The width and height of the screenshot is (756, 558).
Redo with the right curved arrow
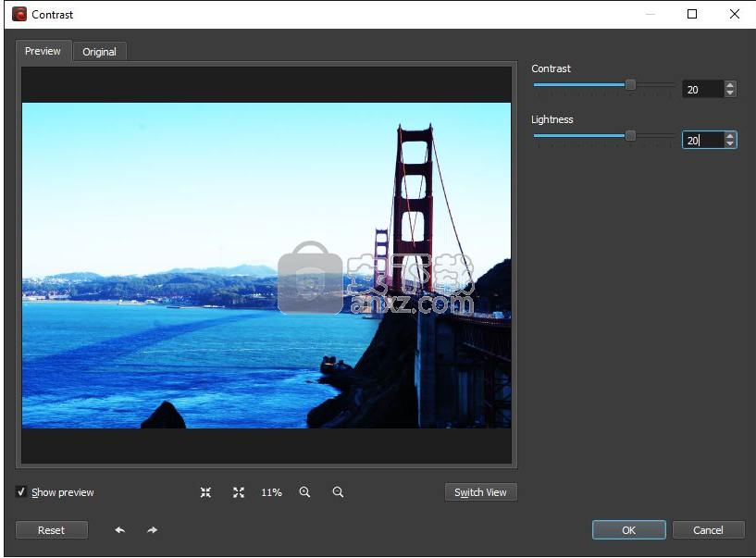[152, 530]
